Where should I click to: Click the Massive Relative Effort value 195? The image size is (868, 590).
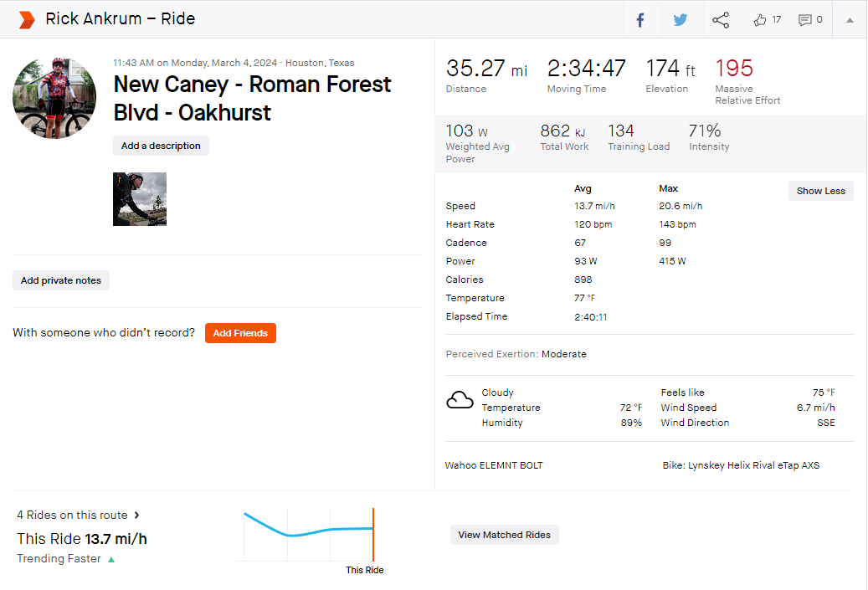click(734, 69)
